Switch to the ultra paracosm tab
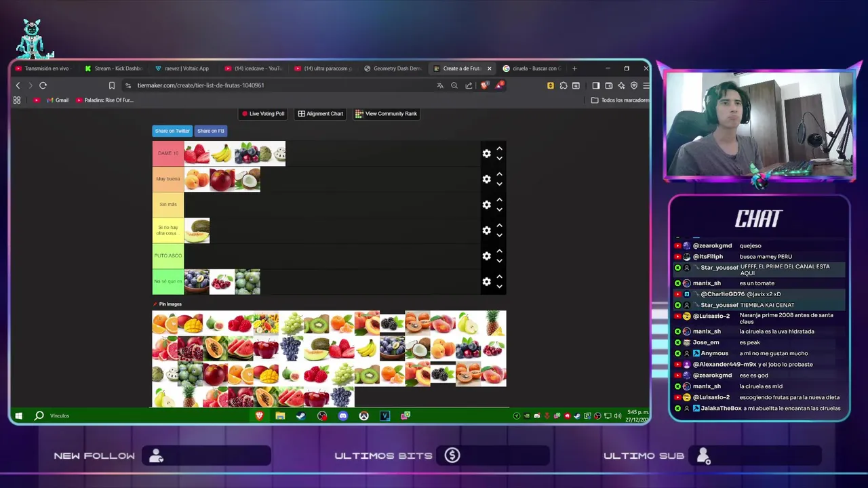 323,68
